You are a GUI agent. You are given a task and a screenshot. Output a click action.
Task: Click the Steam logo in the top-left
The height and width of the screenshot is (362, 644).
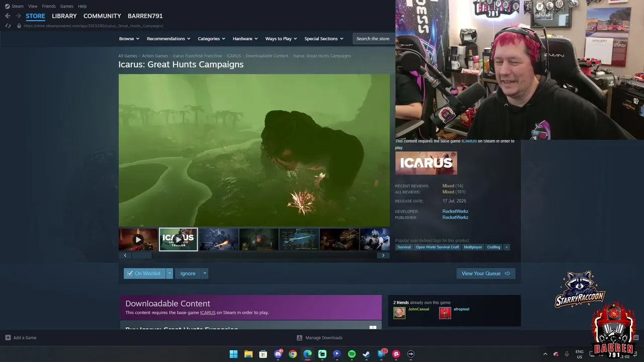(7, 6)
